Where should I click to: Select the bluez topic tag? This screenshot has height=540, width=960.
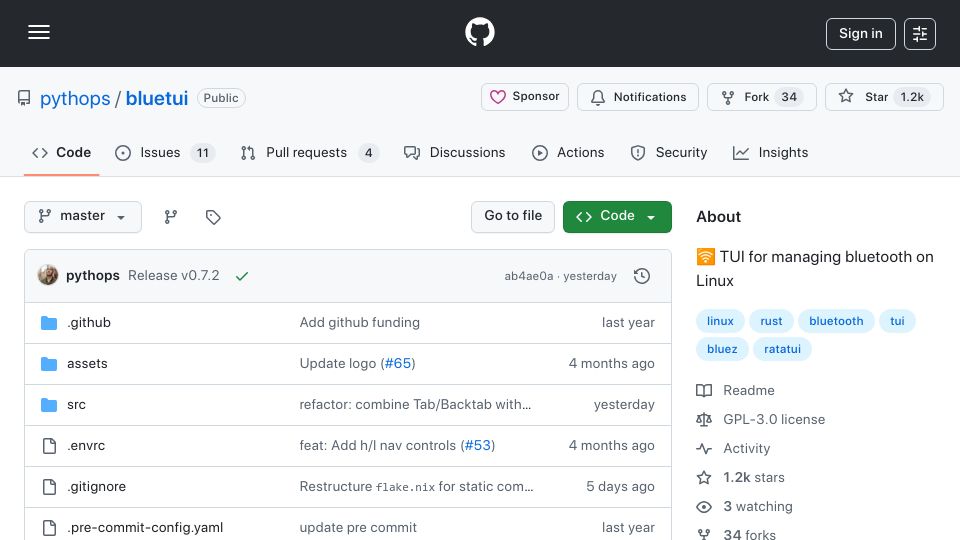coord(722,349)
